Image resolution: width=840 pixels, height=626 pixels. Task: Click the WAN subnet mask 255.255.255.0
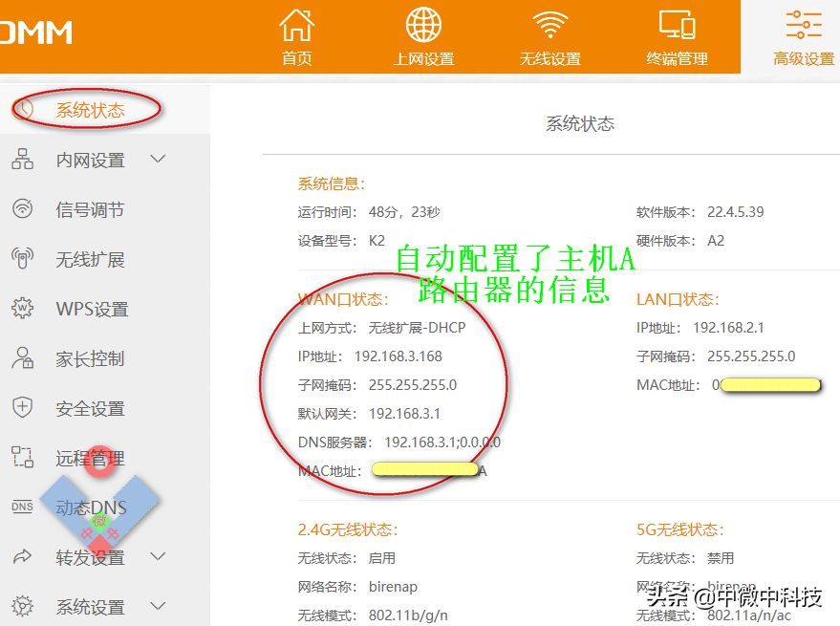[x=413, y=385]
